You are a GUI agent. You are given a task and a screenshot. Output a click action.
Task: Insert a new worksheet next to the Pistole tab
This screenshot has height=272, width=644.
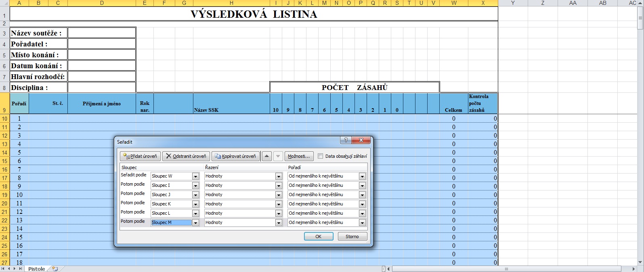[x=55, y=269]
